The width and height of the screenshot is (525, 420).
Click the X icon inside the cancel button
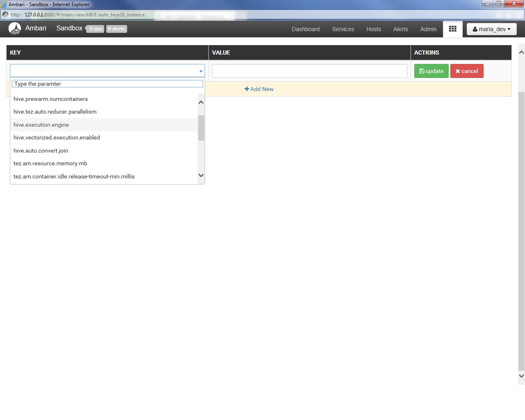tap(458, 71)
